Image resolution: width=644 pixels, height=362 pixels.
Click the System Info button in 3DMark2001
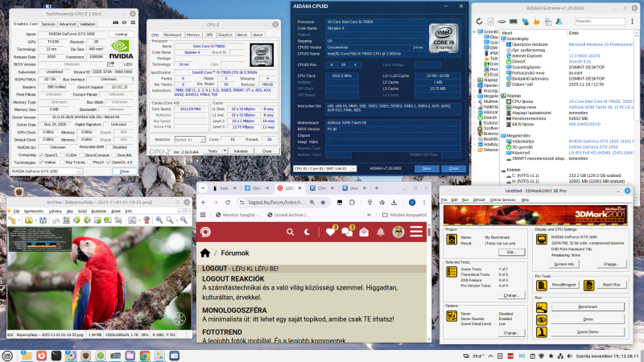pos(564,264)
